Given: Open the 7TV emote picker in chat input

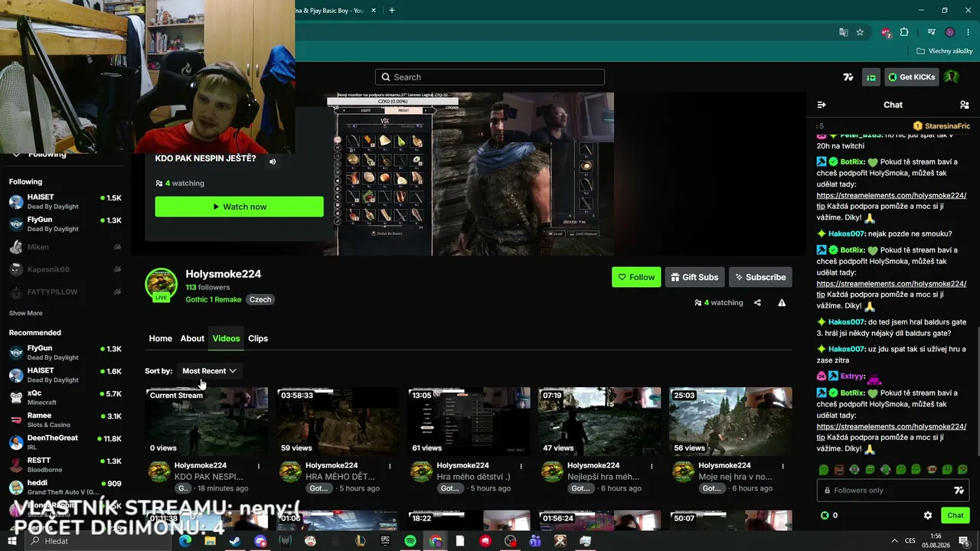Looking at the screenshot, I should pyautogui.click(x=959, y=491).
